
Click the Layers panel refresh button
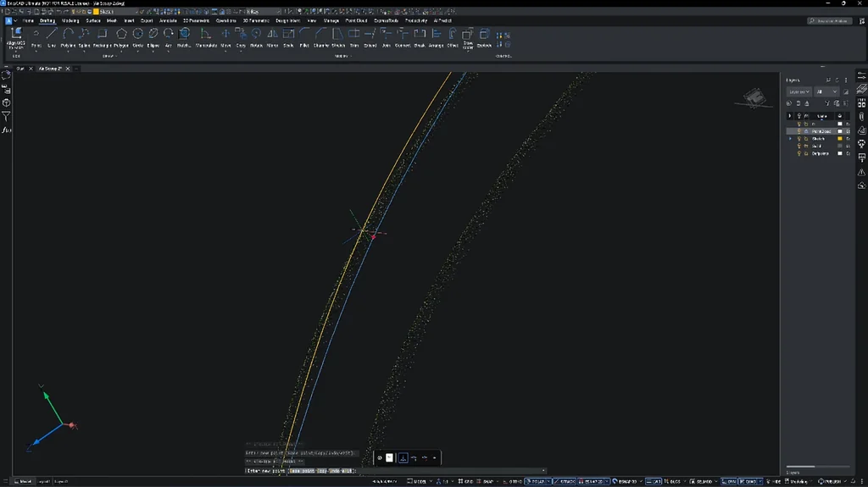coord(837,80)
